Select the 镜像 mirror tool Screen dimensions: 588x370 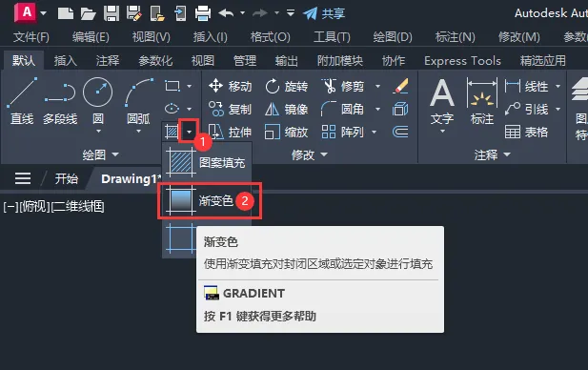287,110
